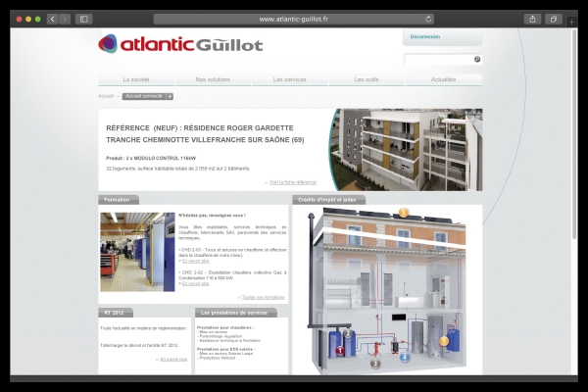Image resolution: width=588 pixels, height=392 pixels.
Task: Open the Actualités menu item
Action: coord(443,79)
